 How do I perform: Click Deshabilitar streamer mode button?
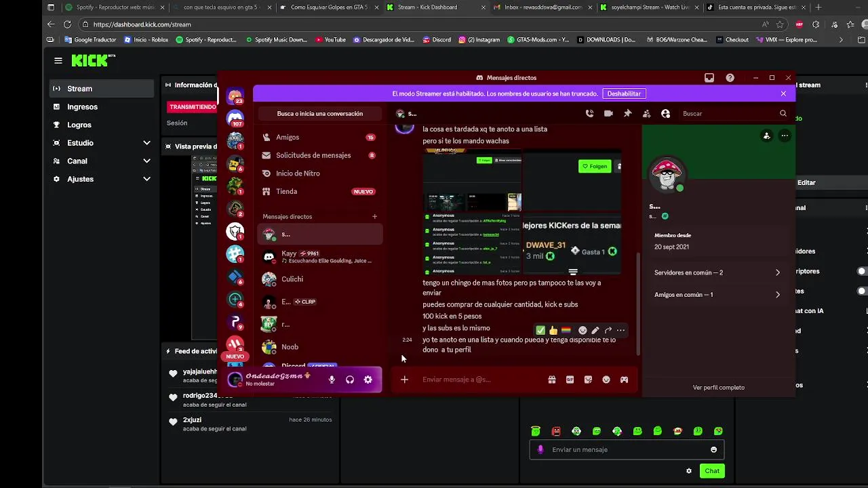(x=624, y=94)
